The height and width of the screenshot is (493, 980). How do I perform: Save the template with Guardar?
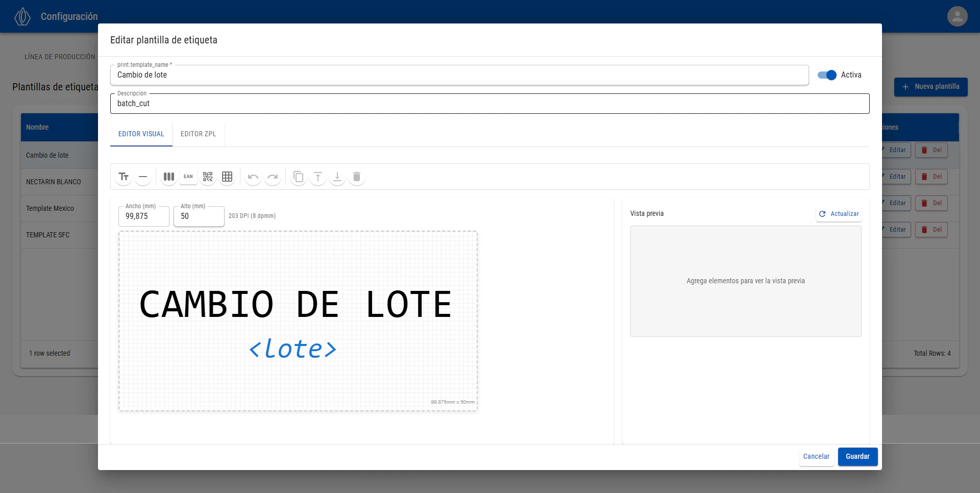tap(857, 457)
